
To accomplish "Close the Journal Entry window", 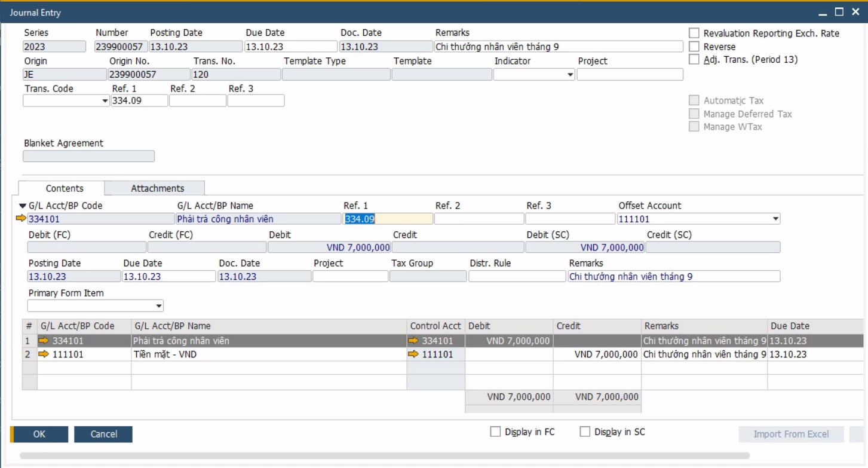I will point(855,12).
